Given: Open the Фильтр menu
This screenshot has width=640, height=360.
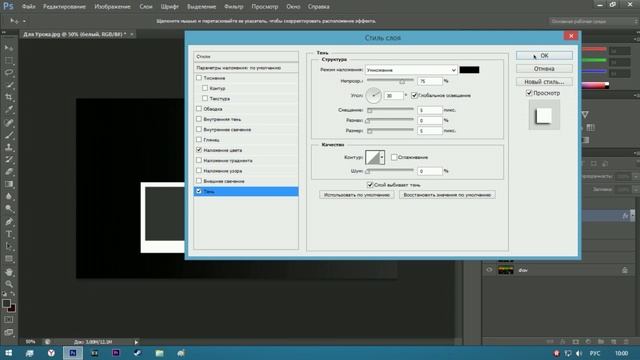Looking at the screenshot, I should coord(233,7).
